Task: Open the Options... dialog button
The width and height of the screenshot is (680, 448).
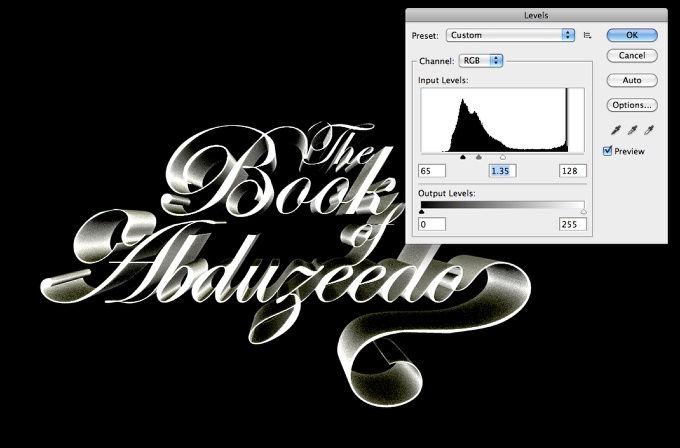Action: [632, 104]
